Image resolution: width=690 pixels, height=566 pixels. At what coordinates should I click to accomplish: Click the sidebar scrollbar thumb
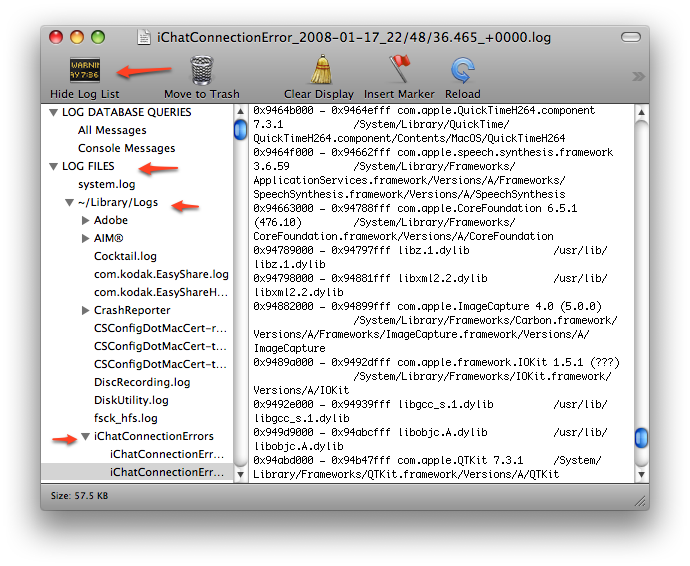point(240,129)
